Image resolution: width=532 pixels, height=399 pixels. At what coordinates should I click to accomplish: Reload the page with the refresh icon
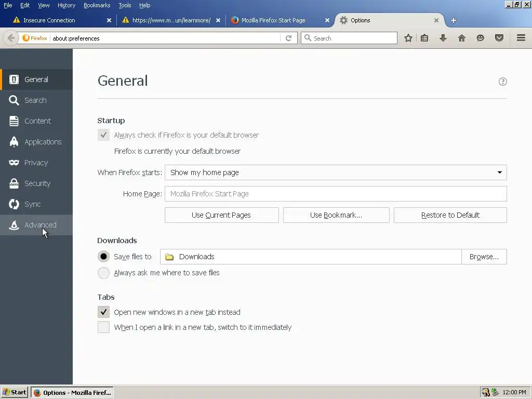point(288,38)
